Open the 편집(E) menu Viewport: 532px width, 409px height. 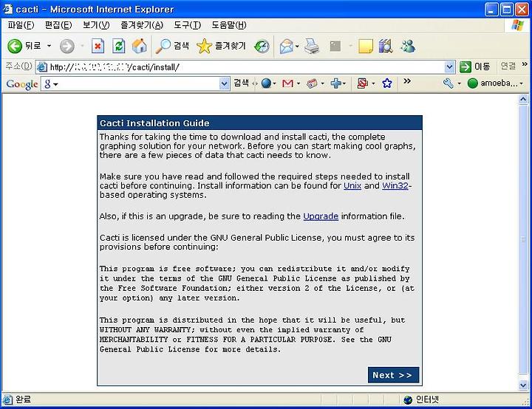click(58, 25)
